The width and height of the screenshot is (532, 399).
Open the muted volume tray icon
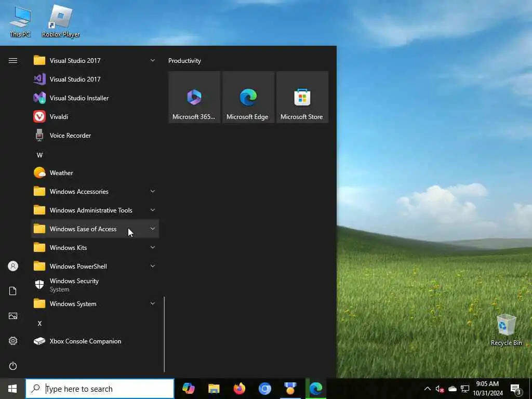tap(440, 389)
